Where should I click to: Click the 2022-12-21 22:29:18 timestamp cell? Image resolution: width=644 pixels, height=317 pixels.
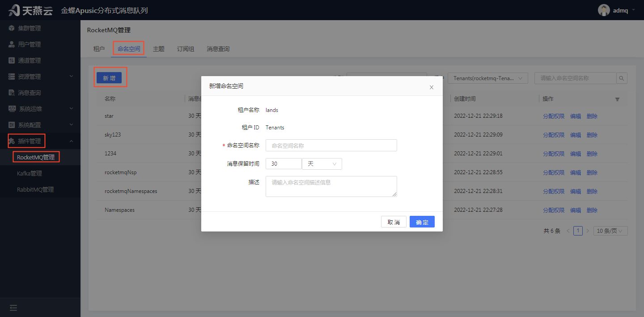(x=478, y=116)
